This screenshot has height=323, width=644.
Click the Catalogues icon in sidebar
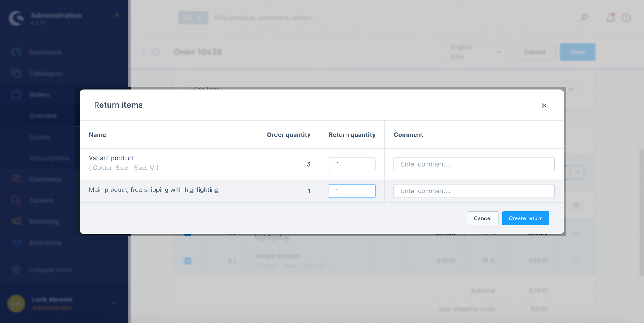(16, 73)
